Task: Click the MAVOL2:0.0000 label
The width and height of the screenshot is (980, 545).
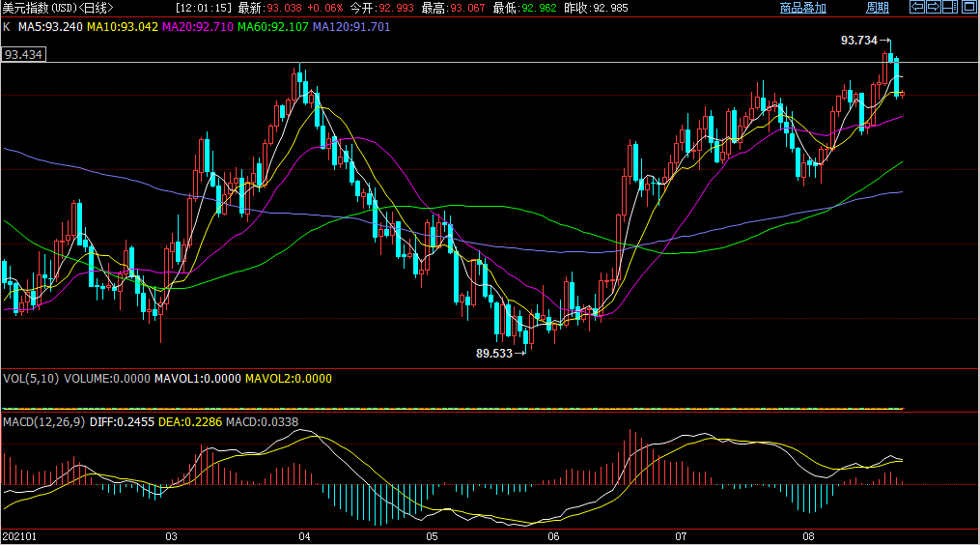Action: [288, 379]
